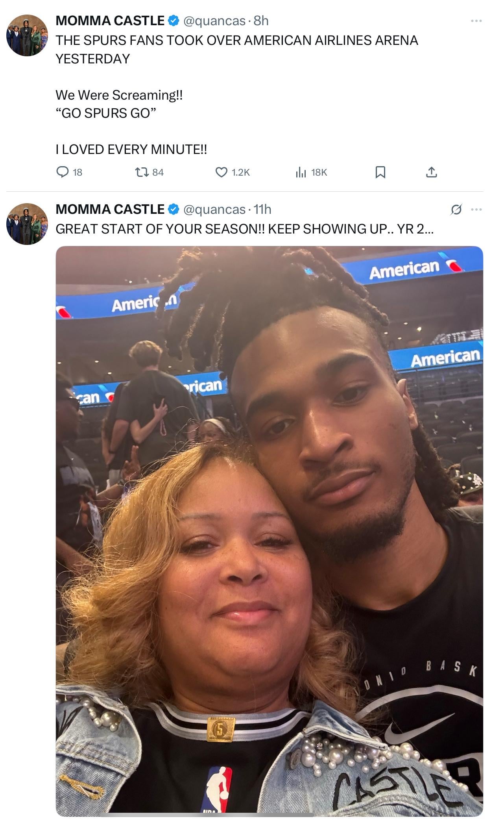Viewport: 504px width, 823px height.
Task: Open more options on the 11h tweet
Action: (476, 209)
